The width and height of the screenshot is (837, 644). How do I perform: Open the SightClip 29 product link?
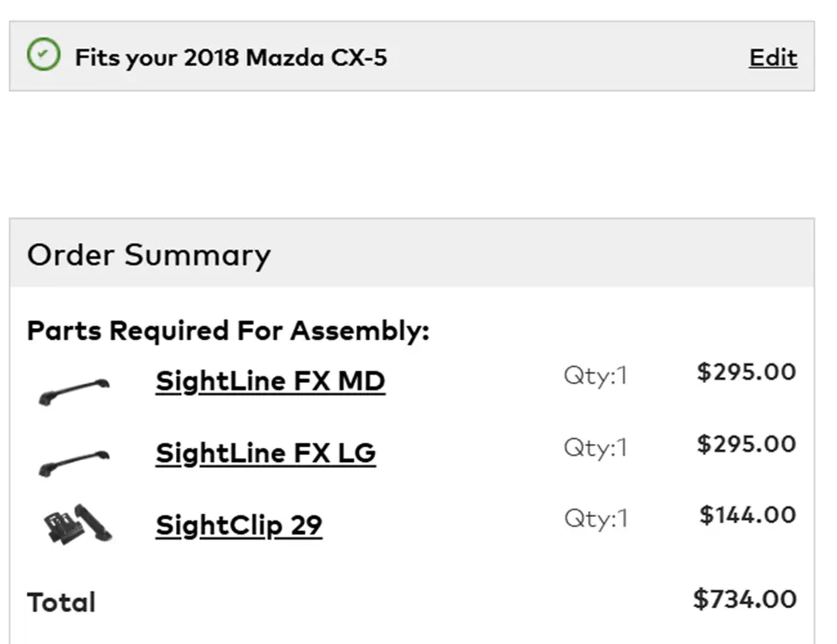click(x=239, y=525)
